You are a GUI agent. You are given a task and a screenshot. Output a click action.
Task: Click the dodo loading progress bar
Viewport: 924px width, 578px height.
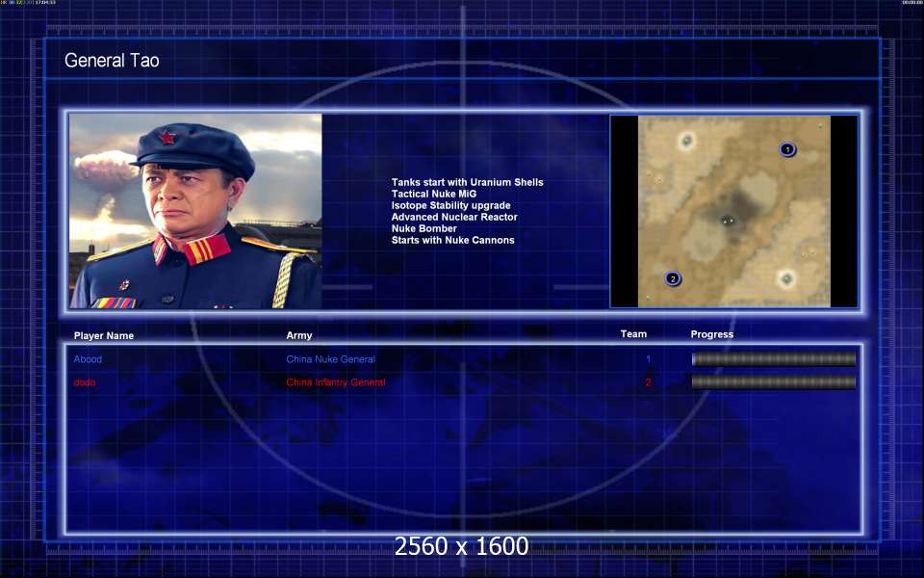[773, 382]
